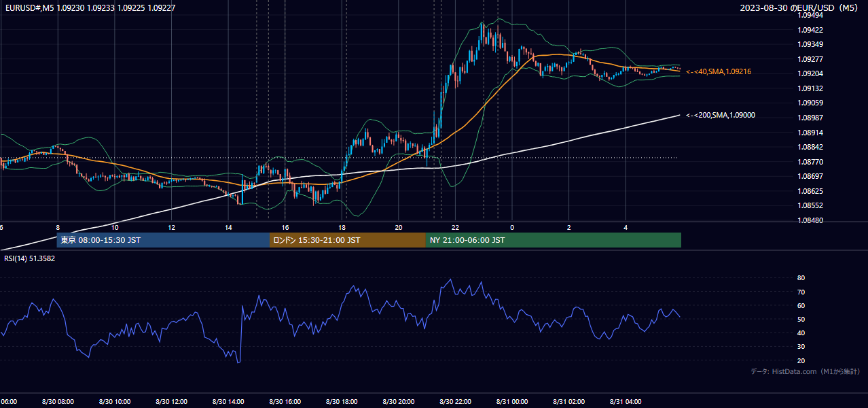This screenshot has height=408, width=868.
Task: Click the RSI level 80 label
Action: click(801, 278)
